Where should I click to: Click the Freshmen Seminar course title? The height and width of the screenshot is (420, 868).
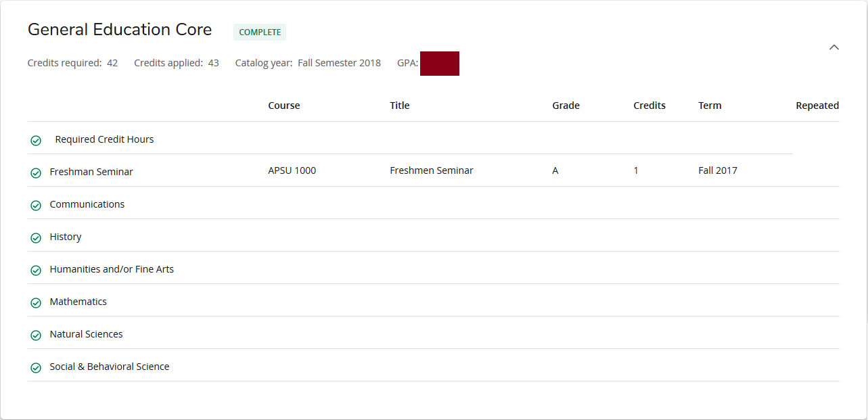[x=432, y=170]
